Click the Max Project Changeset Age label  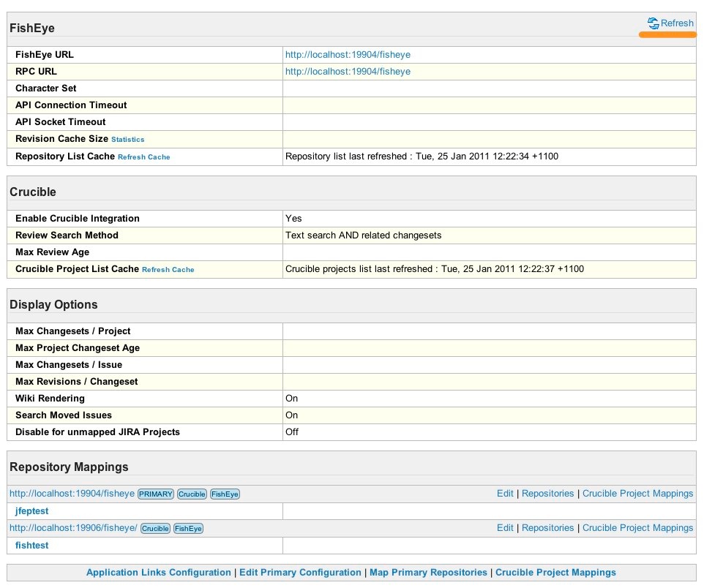click(x=78, y=348)
